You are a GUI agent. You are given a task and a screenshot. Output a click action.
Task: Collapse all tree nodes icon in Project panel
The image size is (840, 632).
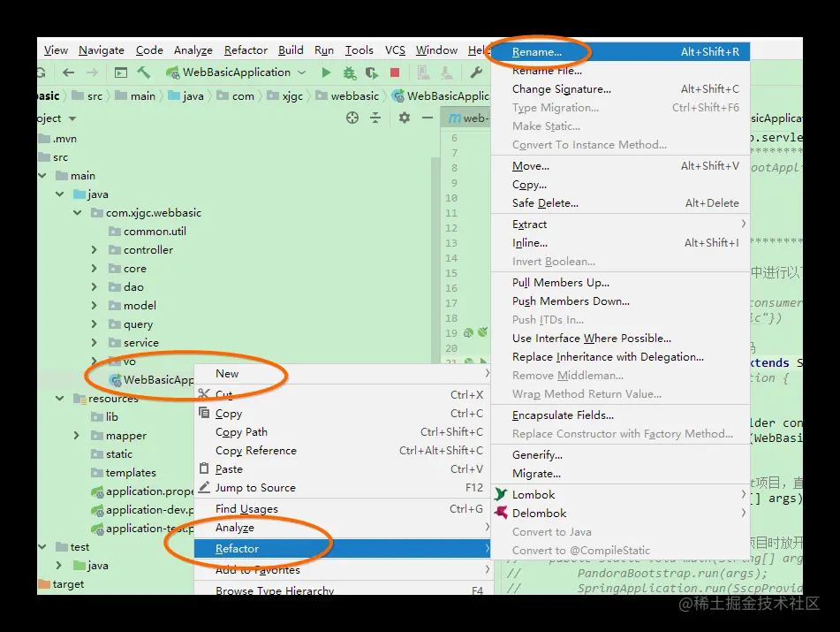pyautogui.click(x=375, y=118)
